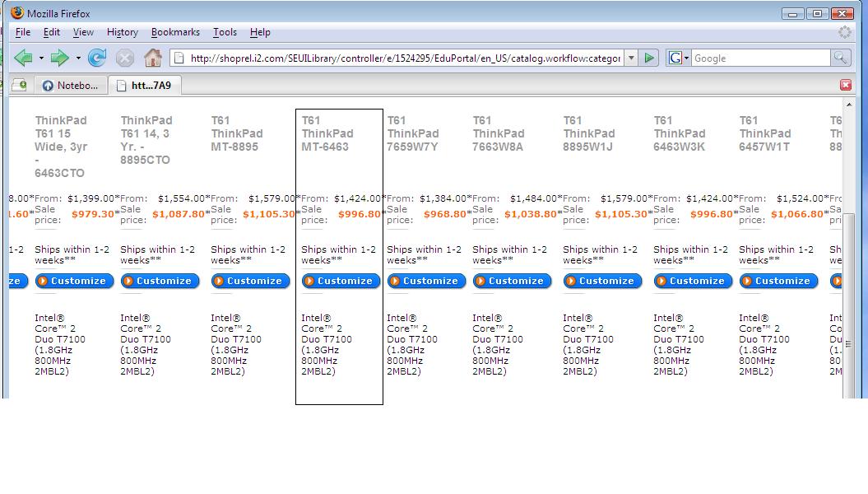Image resolution: width=868 pixels, height=494 pixels.
Task: Customize the T61 ThinkPad 6457W1T
Action: (x=778, y=281)
